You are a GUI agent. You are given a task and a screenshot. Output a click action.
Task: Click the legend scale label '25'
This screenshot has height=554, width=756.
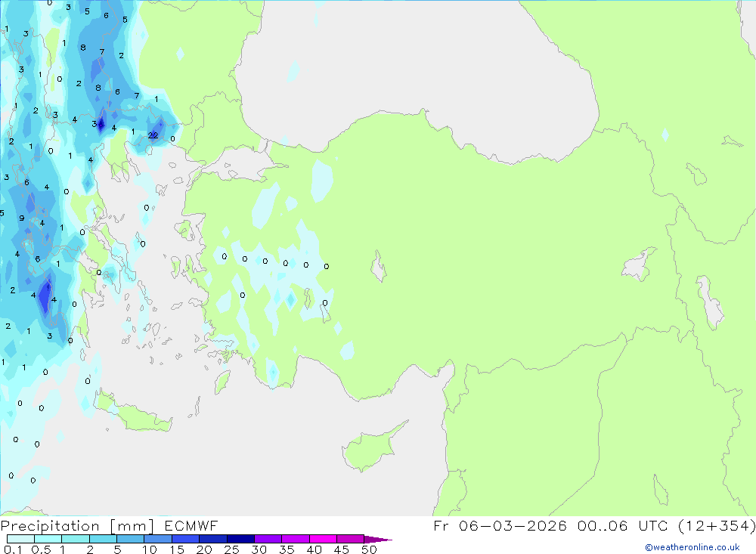tap(232, 549)
